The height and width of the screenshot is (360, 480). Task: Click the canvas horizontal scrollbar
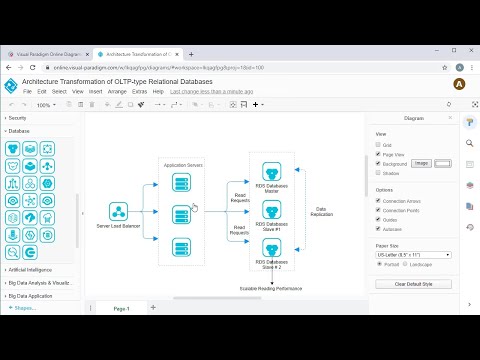click(217, 298)
